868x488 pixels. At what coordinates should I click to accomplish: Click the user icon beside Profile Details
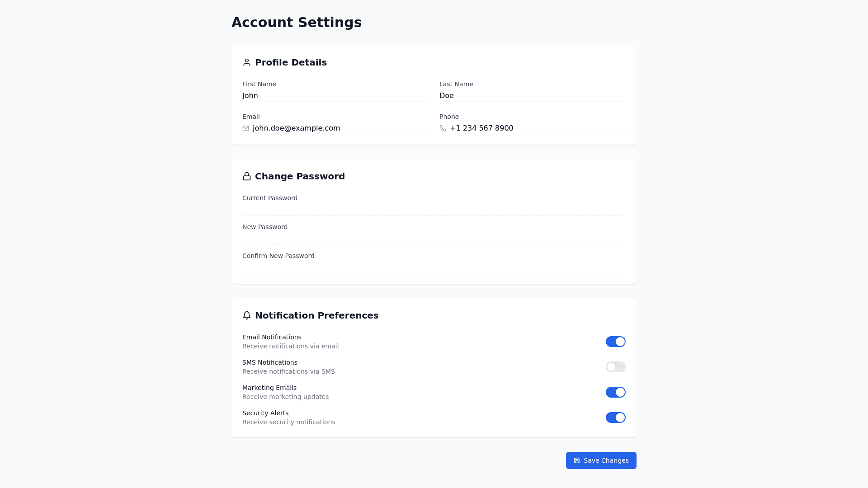click(x=246, y=62)
